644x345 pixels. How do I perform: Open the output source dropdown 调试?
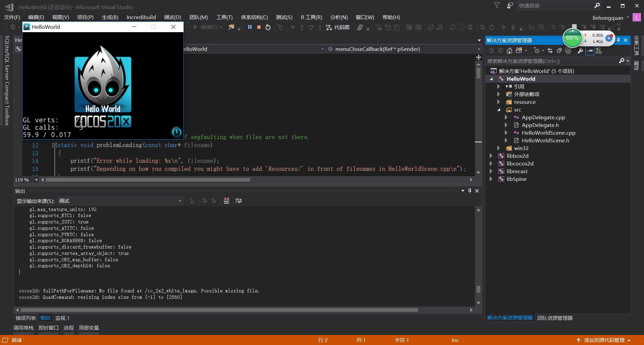coord(120,201)
